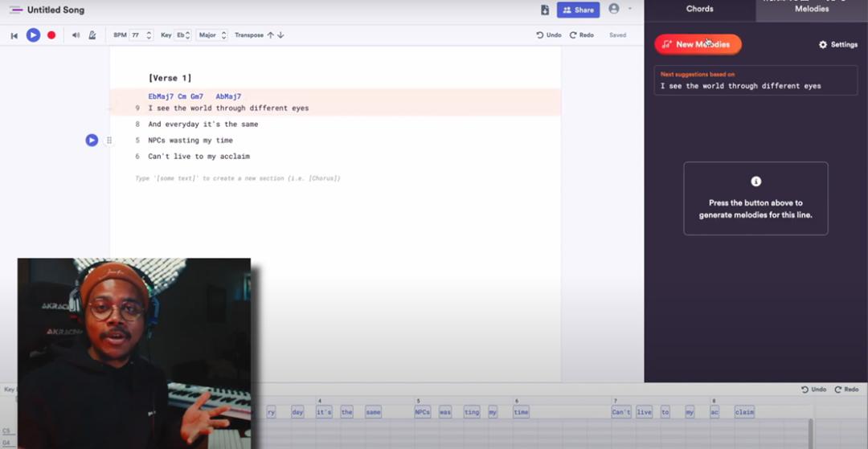Switch to the Melodies tab
Image resolution: width=868 pixels, height=449 pixels.
pyautogui.click(x=812, y=9)
